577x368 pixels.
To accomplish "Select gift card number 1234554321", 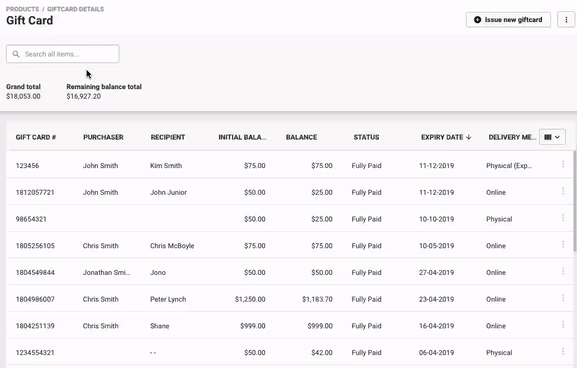I will click(35, 353).
